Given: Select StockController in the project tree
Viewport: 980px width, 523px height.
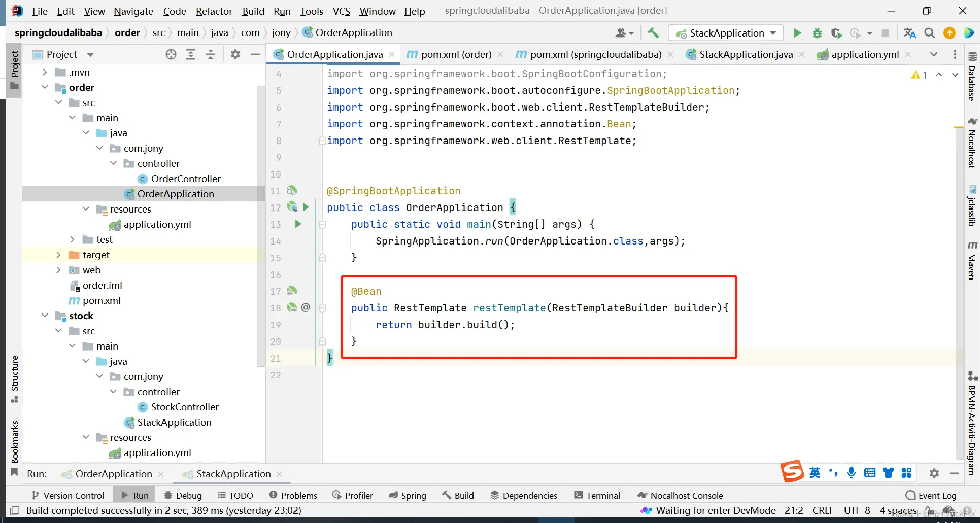Looking at the screenshot, I should point(185,407).
